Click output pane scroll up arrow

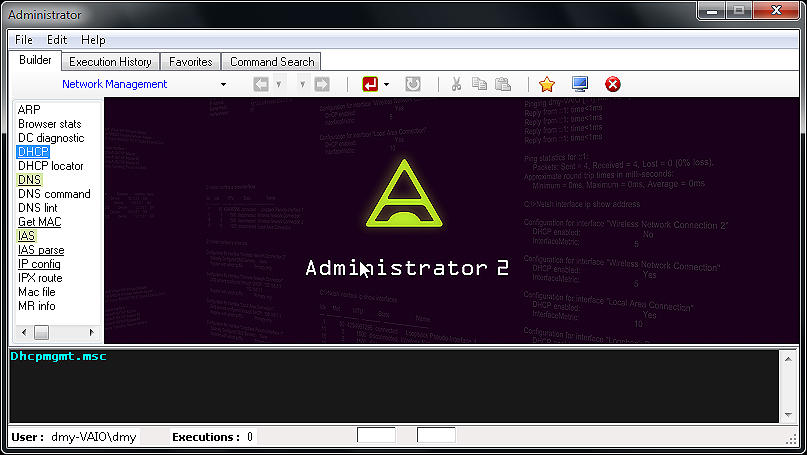788,359
